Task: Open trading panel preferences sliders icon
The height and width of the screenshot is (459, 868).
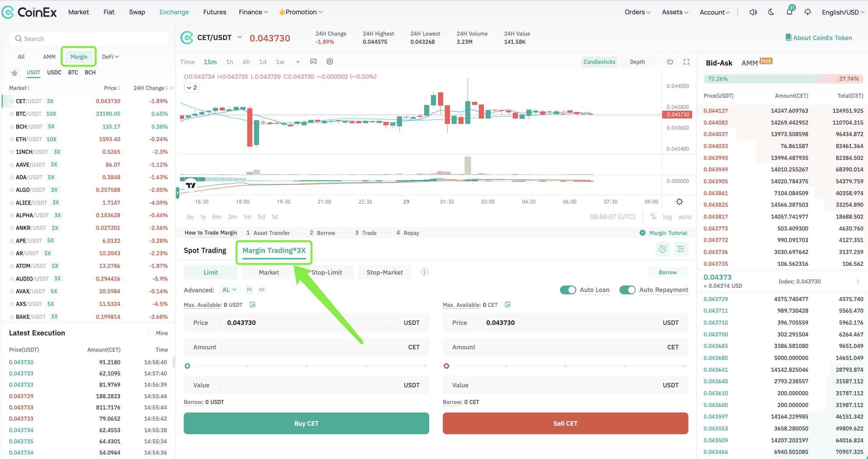Action: [681, 249]
